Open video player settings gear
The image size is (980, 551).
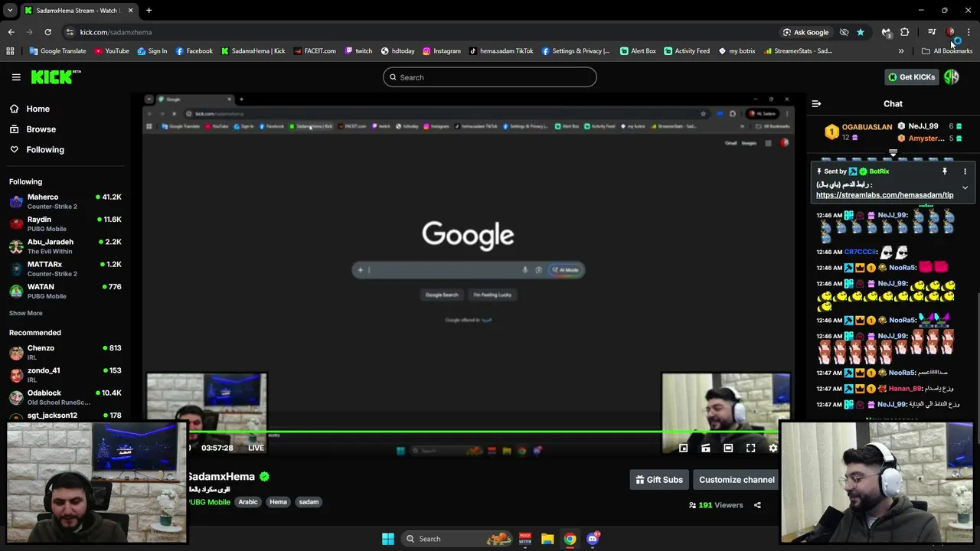pos(773,448)
